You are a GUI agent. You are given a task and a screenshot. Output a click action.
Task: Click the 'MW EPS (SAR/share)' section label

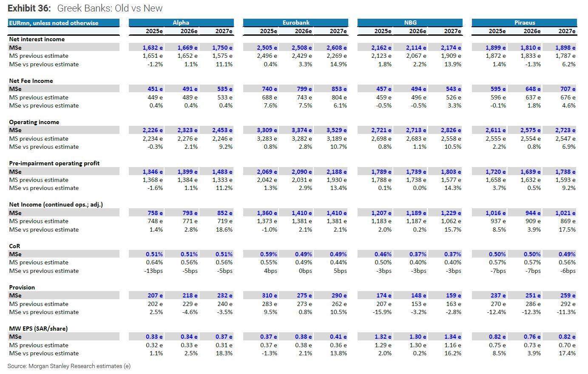point(38,329)
